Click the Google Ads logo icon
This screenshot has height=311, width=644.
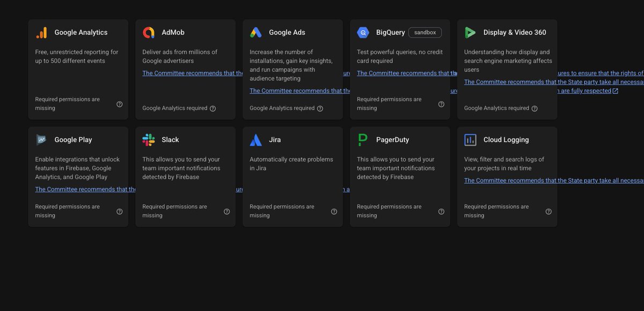tap(256, 32)
